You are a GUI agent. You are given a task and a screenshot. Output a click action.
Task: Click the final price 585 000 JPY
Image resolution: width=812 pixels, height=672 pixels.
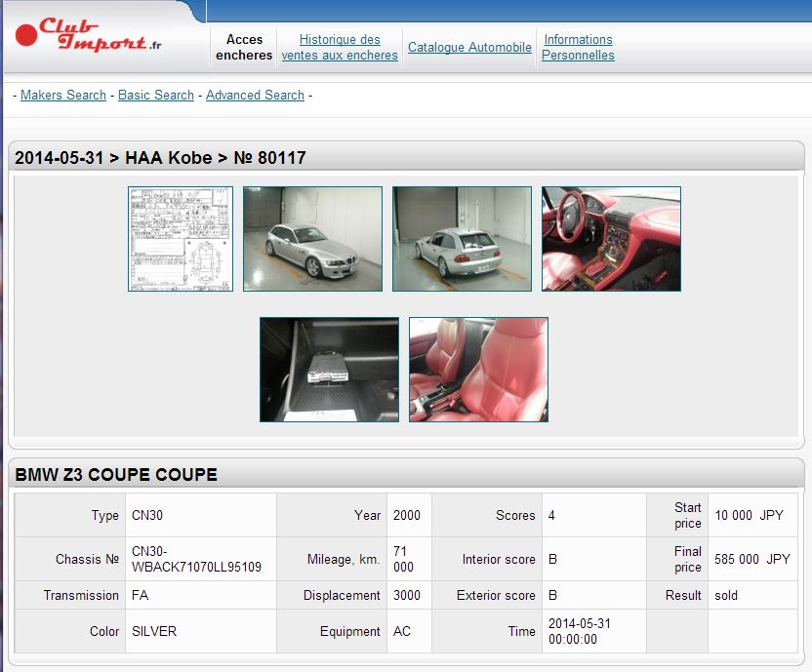tap(751, 559)
